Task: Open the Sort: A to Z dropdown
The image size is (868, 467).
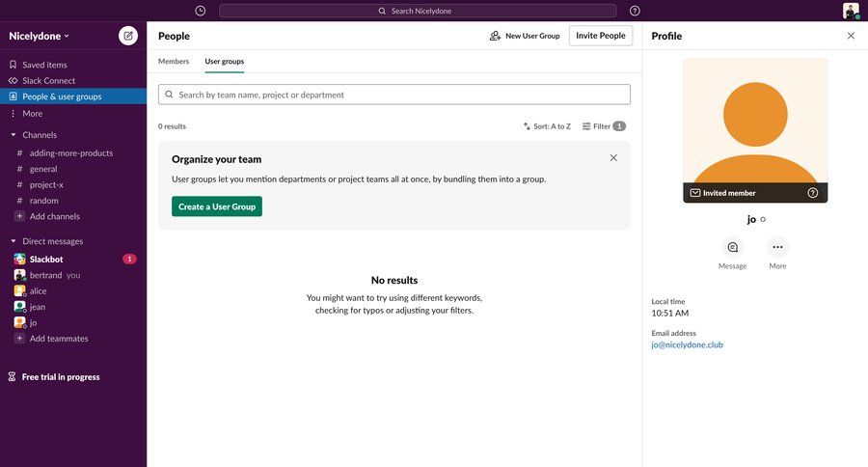Action: pyautogui.click(x=547, y=126)
